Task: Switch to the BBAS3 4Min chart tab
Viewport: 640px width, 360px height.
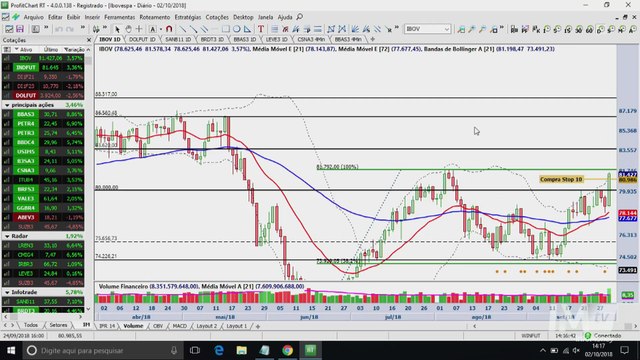Action: [x=348, y=39]
